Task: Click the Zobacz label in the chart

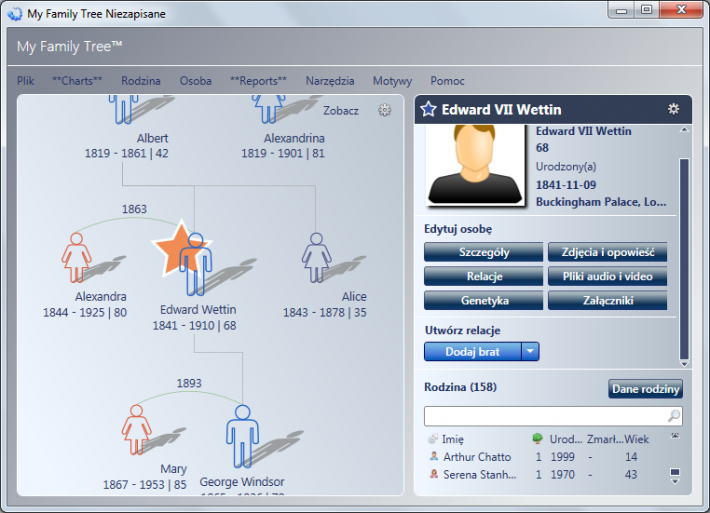Action: (341, 110)
